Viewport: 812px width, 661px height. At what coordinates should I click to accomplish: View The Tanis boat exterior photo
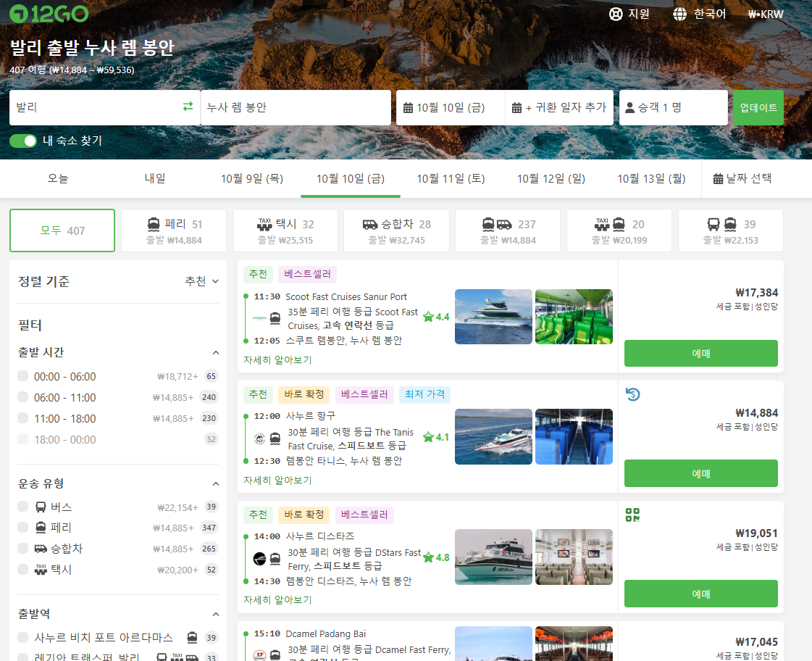pos(493,437)
